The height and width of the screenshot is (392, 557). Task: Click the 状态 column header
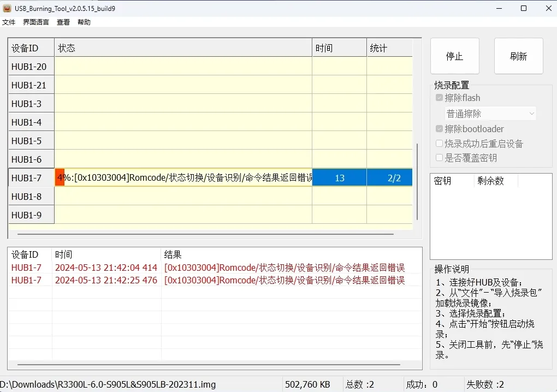coord(183,48)
